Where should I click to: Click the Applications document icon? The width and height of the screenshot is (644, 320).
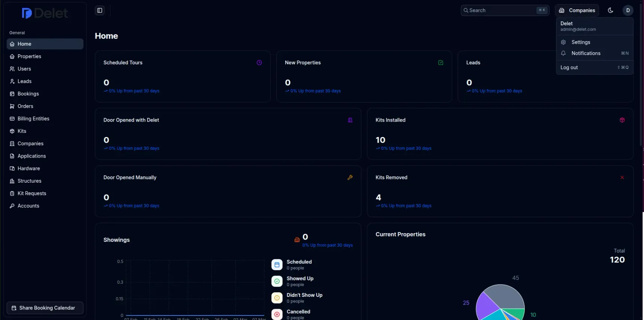[x=12, y=156]
